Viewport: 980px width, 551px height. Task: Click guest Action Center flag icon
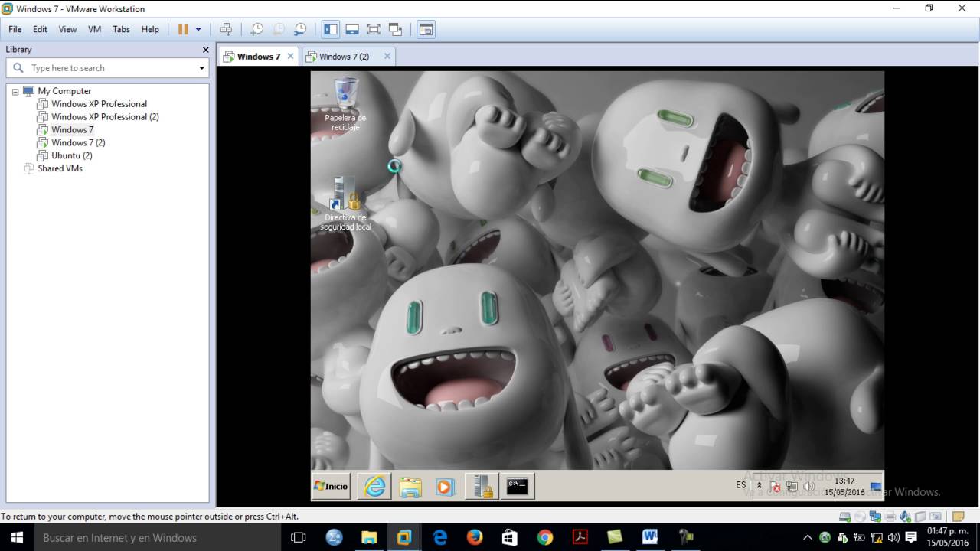pyautogui.click(x=775, y=486)
